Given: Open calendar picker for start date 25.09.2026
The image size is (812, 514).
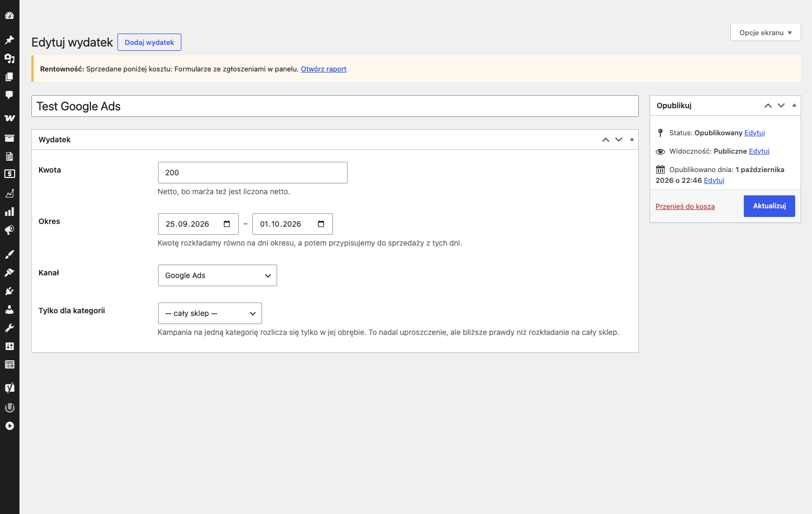Looking at the screenshot, I should click(x=227, y=224).
